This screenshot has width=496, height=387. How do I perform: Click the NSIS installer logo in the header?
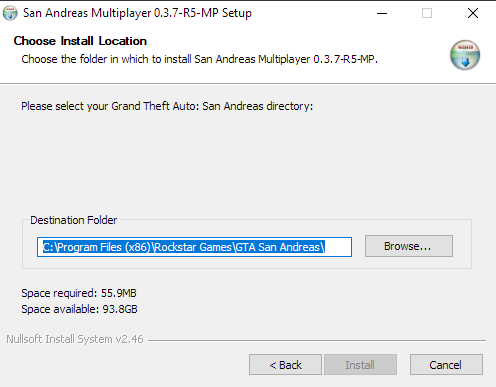tap(465, 55)
